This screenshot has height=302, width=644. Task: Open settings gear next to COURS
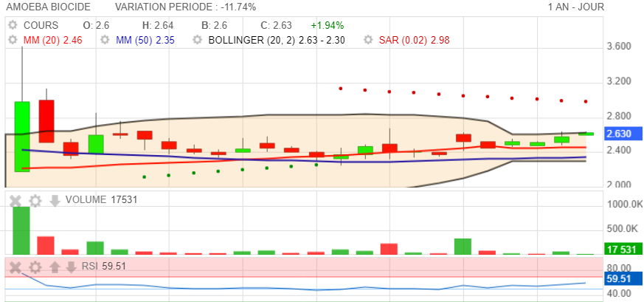(13, 26)
